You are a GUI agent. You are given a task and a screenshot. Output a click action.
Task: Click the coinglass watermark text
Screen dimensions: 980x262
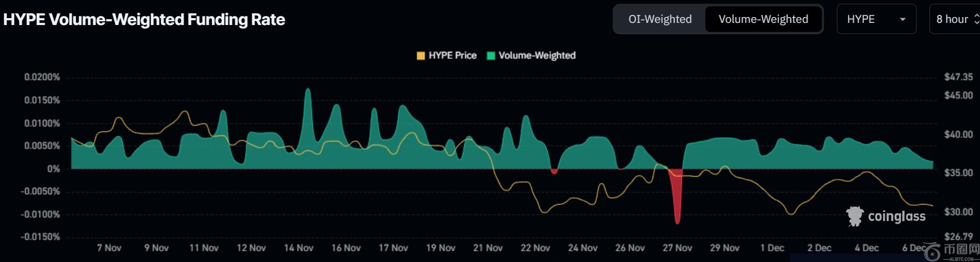pyautogui.click(x=896, y=217)
